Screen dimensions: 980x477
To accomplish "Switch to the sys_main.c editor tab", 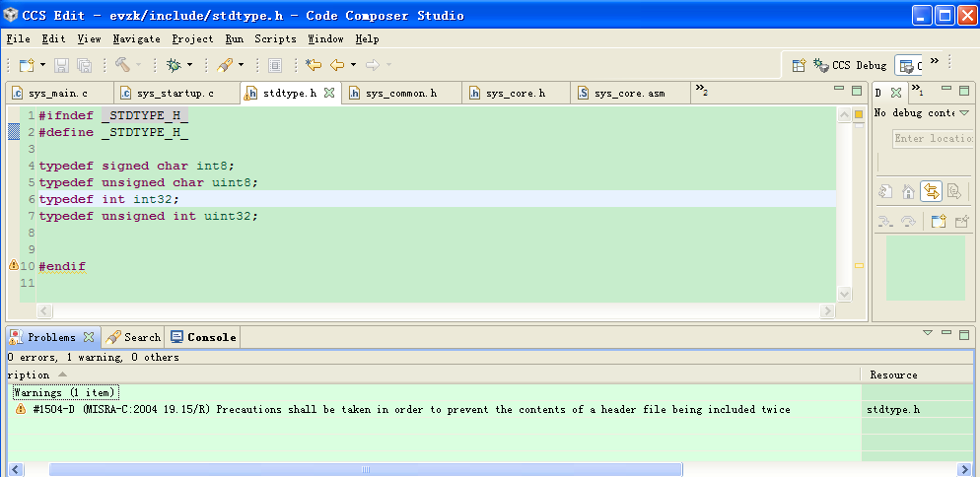I will 59,94.
